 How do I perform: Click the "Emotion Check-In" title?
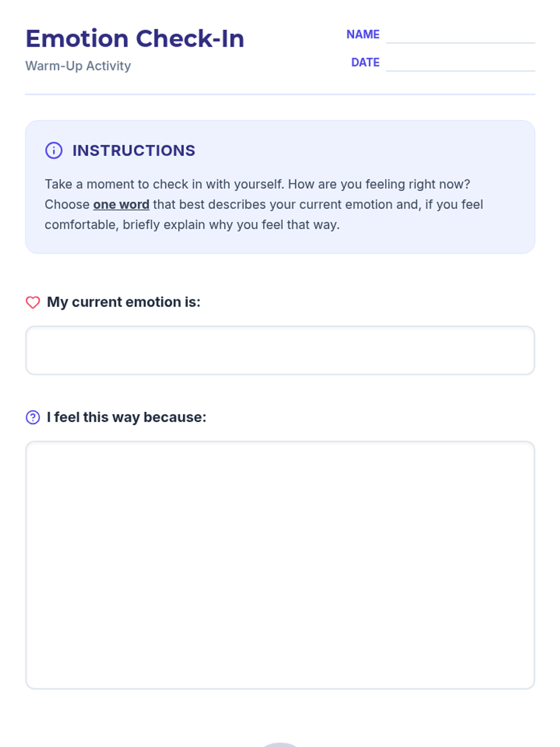[x=135, y=38]
